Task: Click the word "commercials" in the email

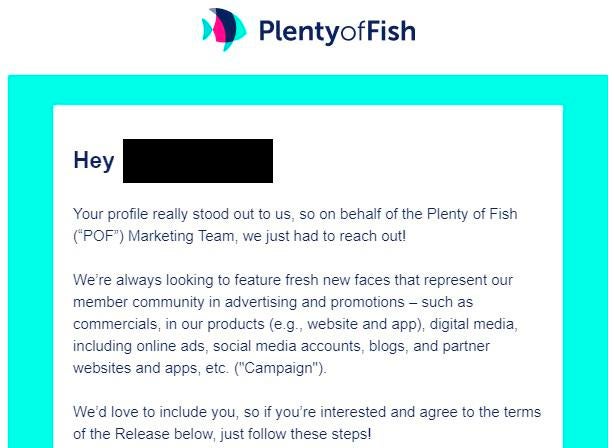Action: click(x=116, y=324)
